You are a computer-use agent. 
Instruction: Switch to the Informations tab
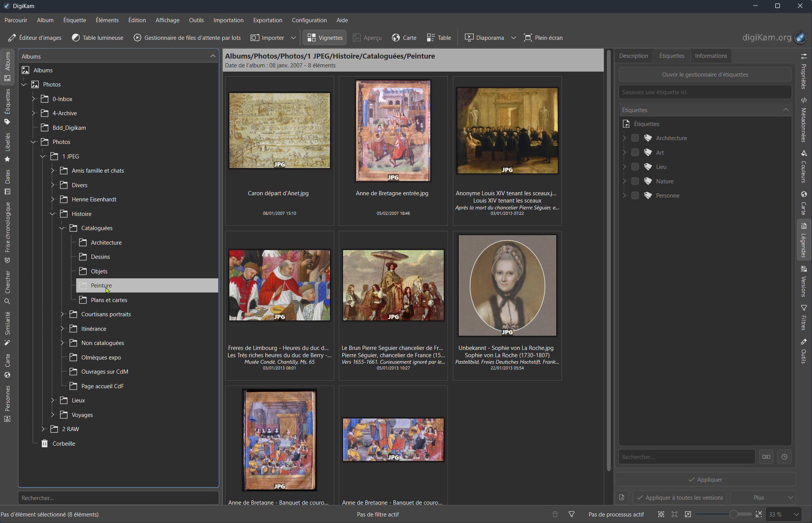click(711, 56)
